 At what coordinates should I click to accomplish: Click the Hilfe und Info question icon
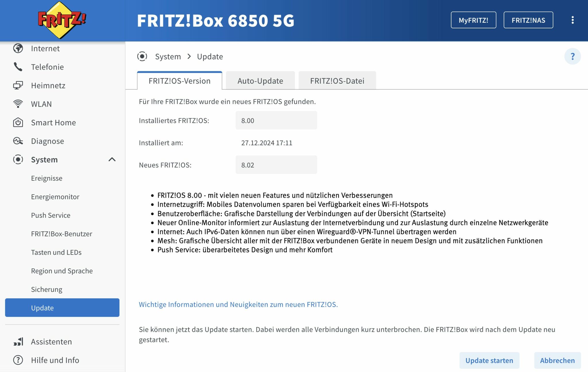18,360
